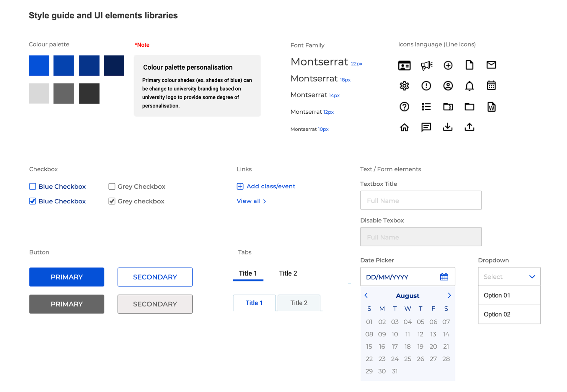The height and width of the screenshot is (392, 567).
Task: Click the home icon
Action: [x=404, y=127]
